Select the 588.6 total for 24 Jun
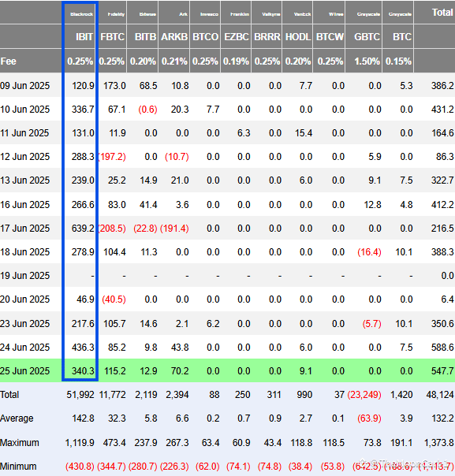 (442, 348)
